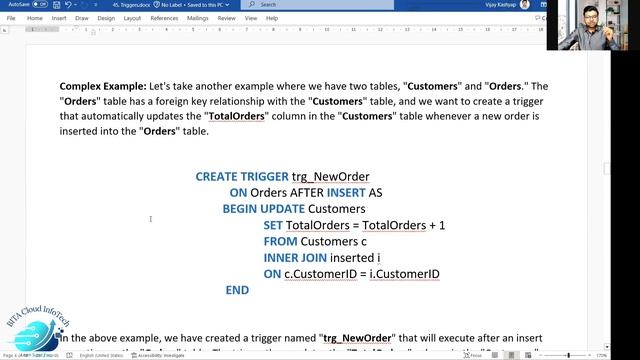Click "i.CustomerID" in the code

tap(404, 274)
